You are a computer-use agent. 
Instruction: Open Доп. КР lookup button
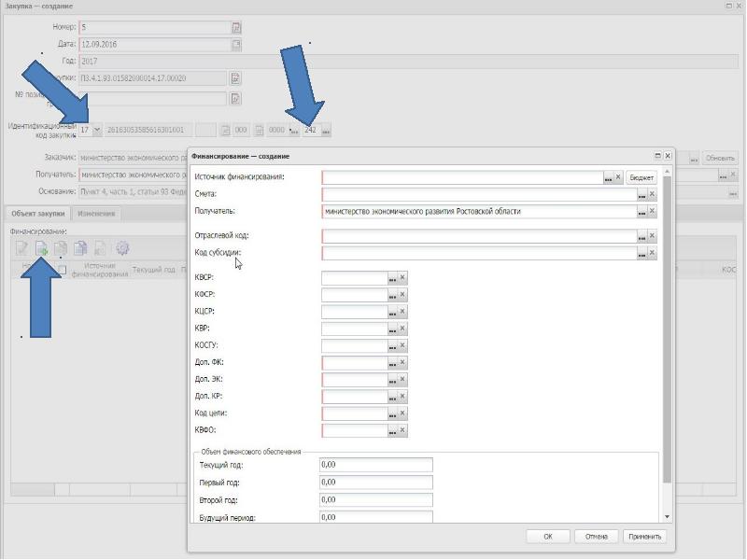tap(392, 398)
